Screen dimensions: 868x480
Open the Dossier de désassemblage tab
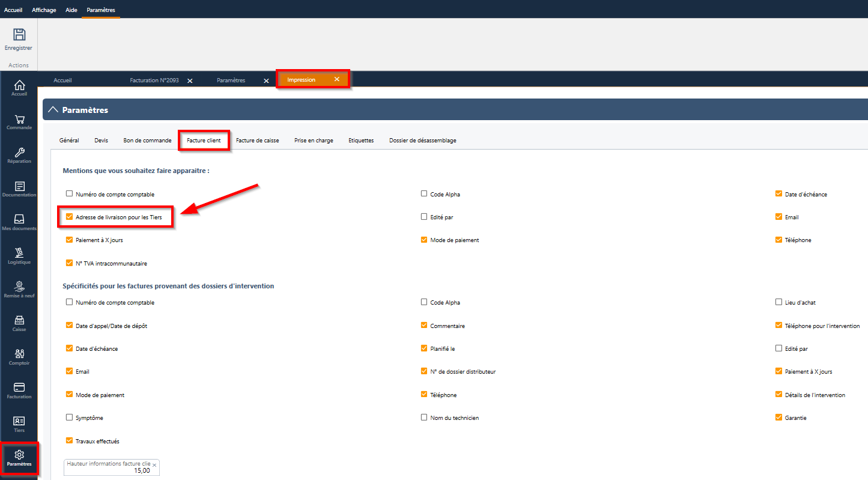[x=422, y=141]
